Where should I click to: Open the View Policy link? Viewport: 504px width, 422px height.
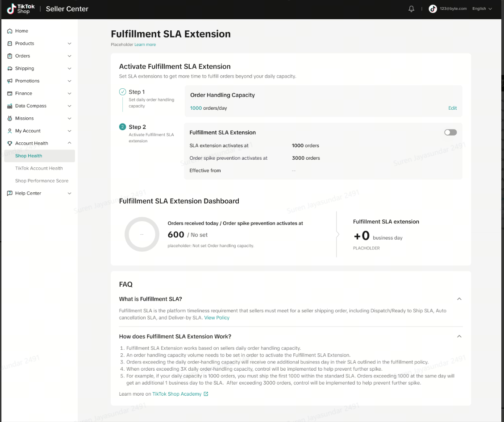click(217, 318)
